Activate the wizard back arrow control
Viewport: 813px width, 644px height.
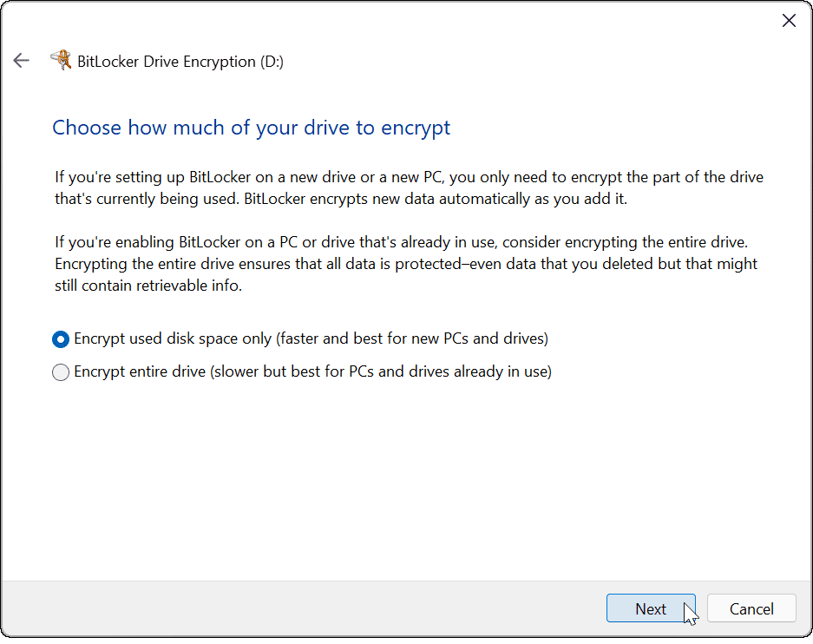tap(21, 61)
